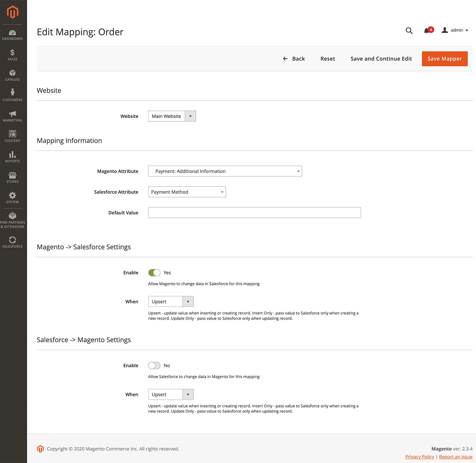The width and height of the screenshot is (476, 463).
Task: Enable Salesforce to Magento sync toggle
Action: (154, 365)
